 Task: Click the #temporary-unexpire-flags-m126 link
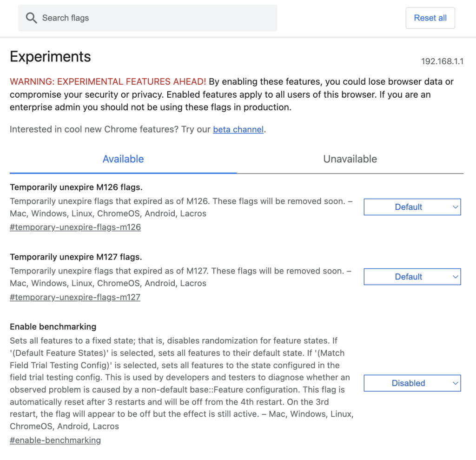click(x=75, y=227)
